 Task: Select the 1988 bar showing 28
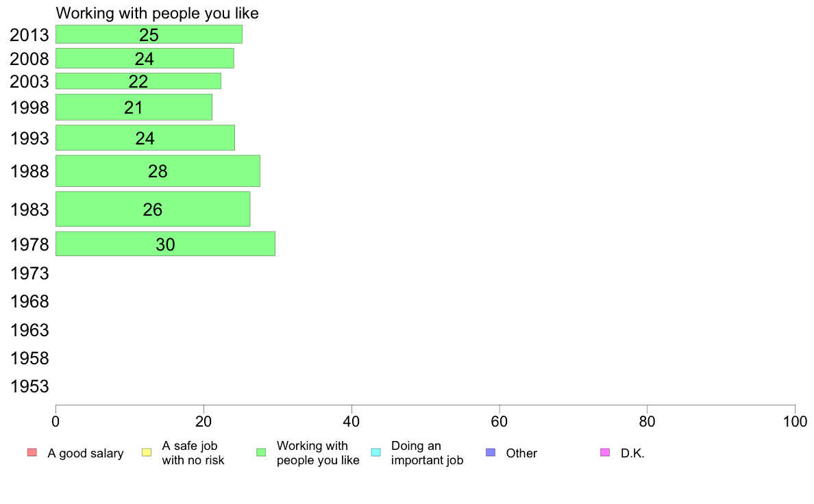(x=158, y=171)
